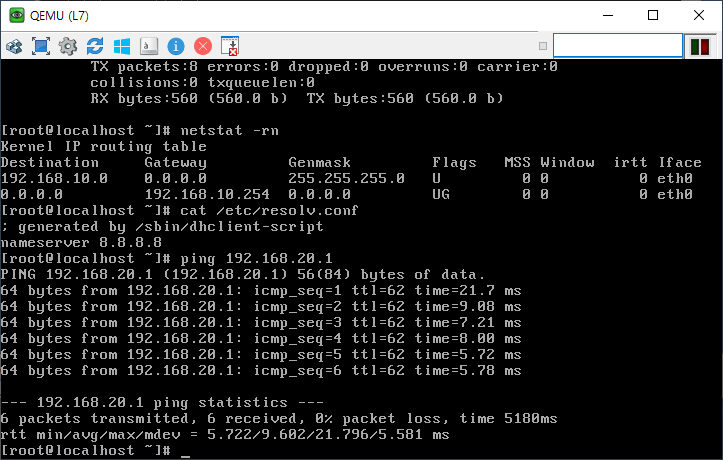Click the 'Kernel IP routing table' line

[x=103, y=147]
